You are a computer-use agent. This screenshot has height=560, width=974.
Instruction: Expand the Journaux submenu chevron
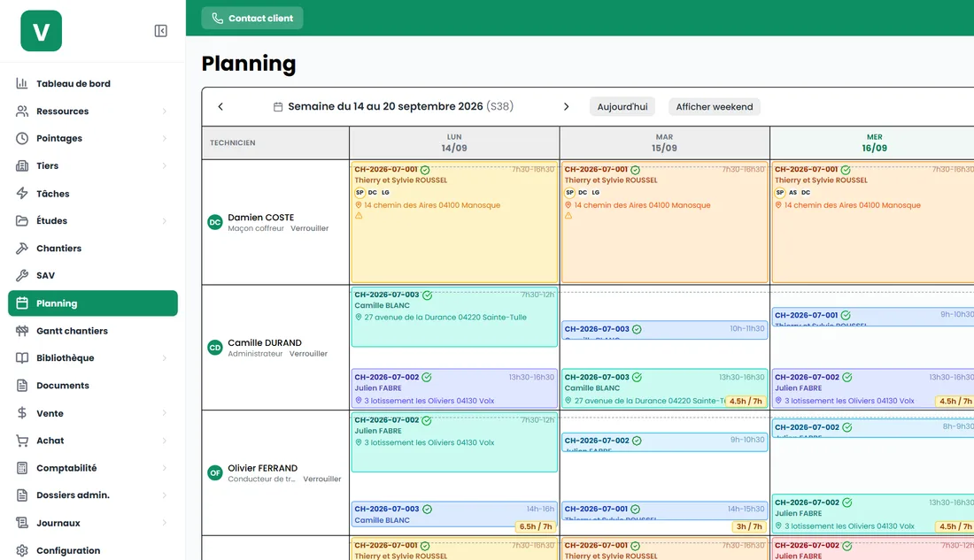[165, 523]
